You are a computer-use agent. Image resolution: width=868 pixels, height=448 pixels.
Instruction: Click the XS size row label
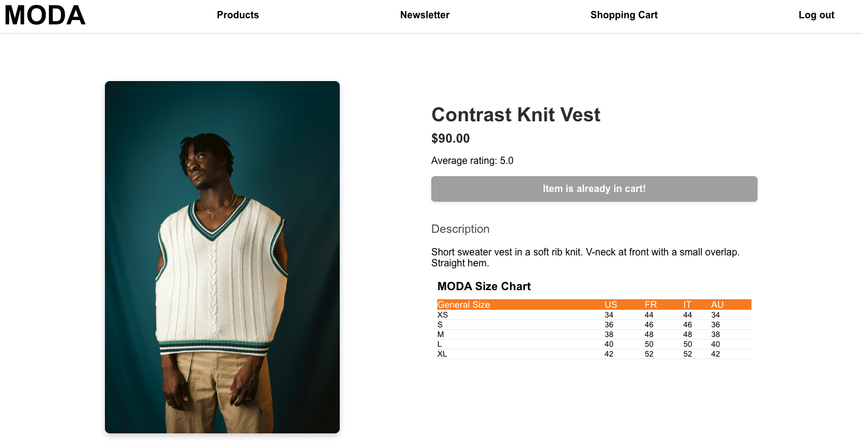point(443,315)
